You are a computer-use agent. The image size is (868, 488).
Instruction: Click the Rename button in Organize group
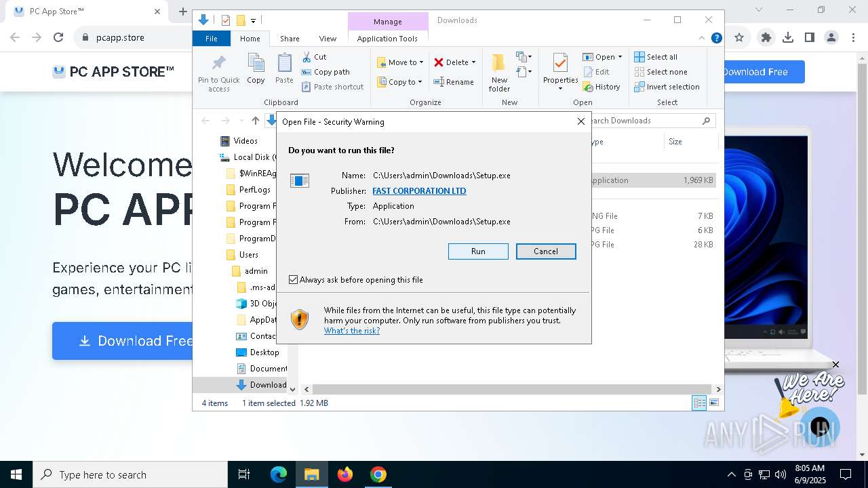point(454,82)
